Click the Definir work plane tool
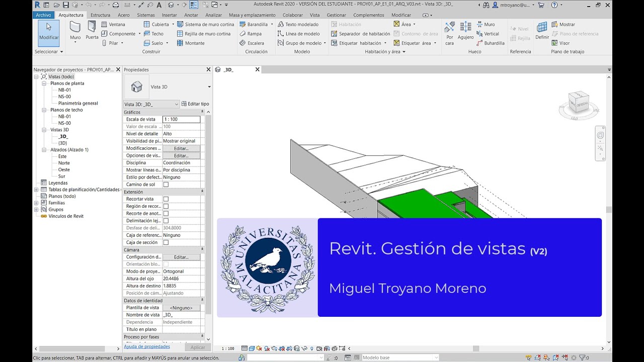This screenshot has height=362, width=644. pyautogui.click(x=542, y=31)
